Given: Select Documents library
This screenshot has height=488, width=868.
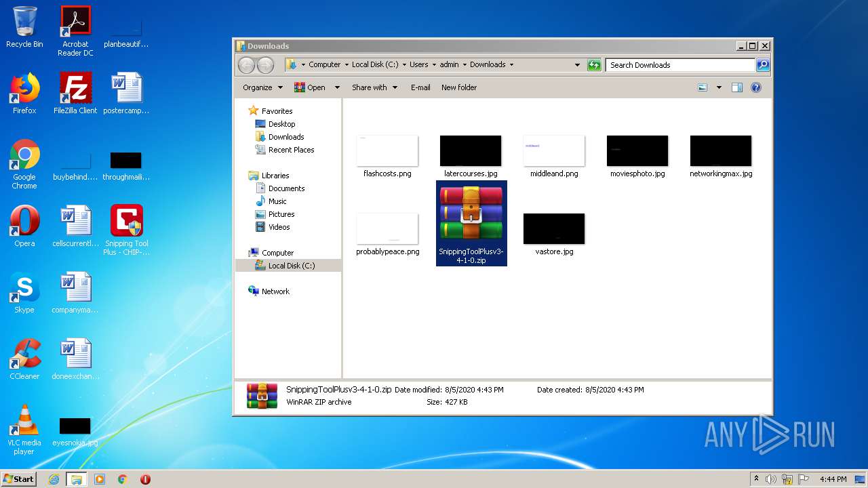Looking at the screenshot, I should (286, 188).
